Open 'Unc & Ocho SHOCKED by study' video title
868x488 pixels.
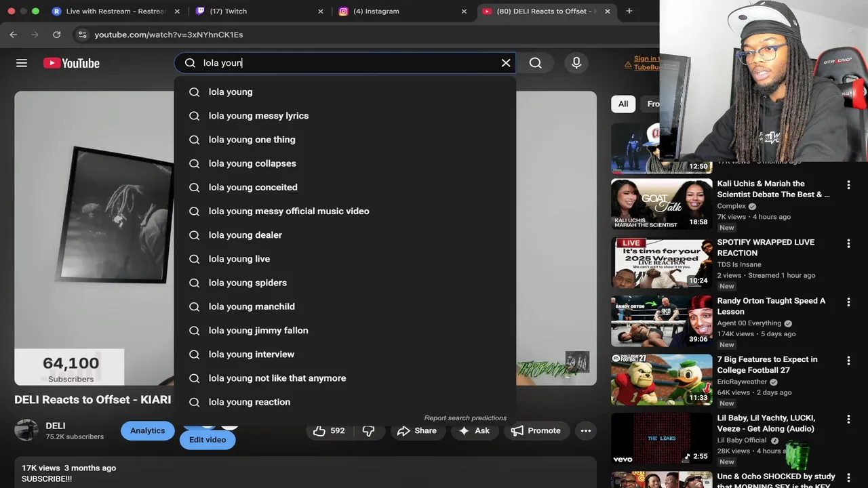click(776, 481)
